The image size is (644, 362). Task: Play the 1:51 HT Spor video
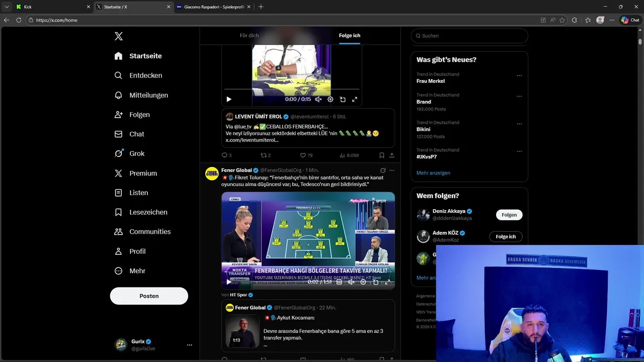pos(229,282)
